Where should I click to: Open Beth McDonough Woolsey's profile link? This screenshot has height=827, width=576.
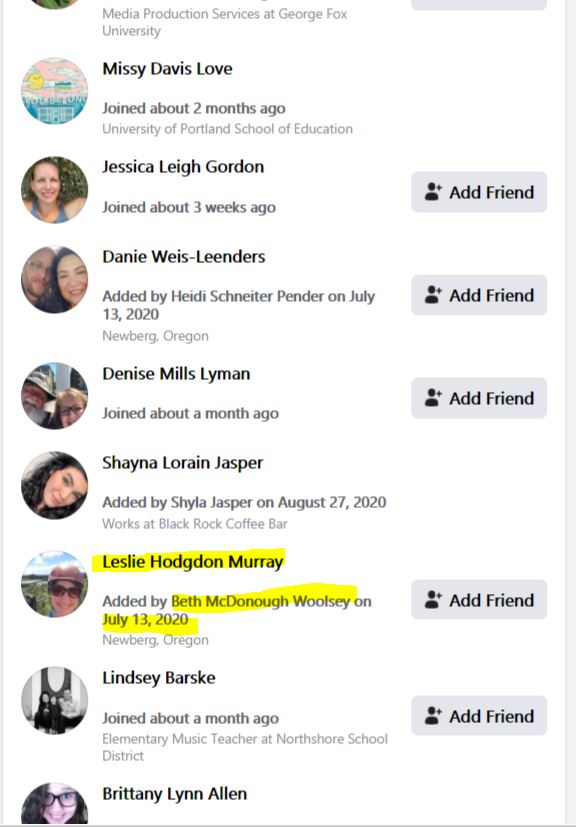click(x=261, y=601)
